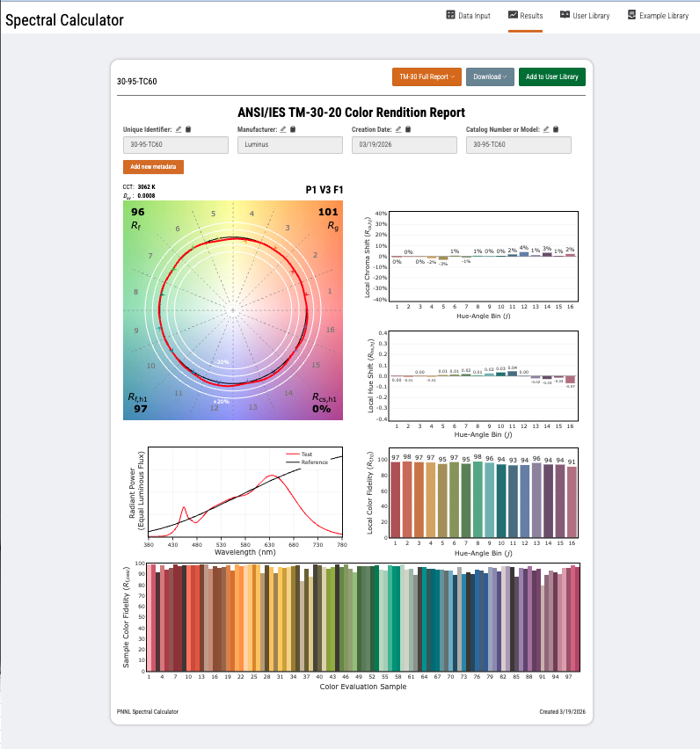The image size is (700, 749).
Task: Delete the Unique Identifier metadata via trash icon
Action: pos(188,129)
